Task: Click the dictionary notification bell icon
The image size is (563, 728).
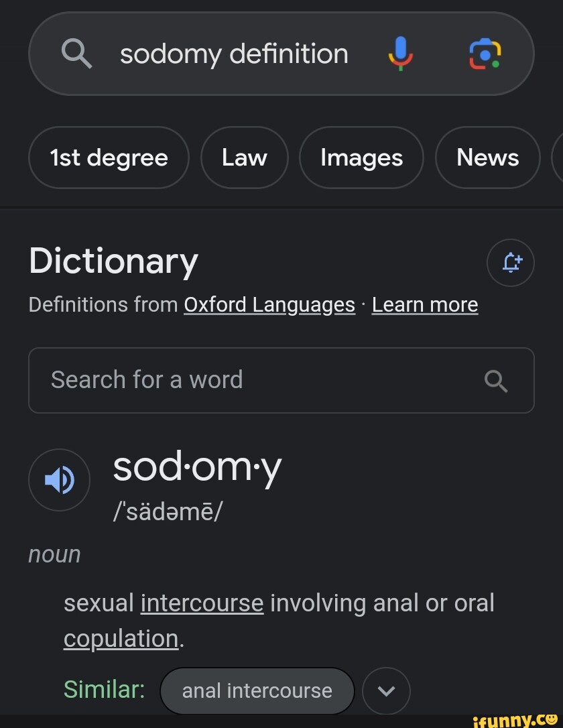Action: click(511, 263)
